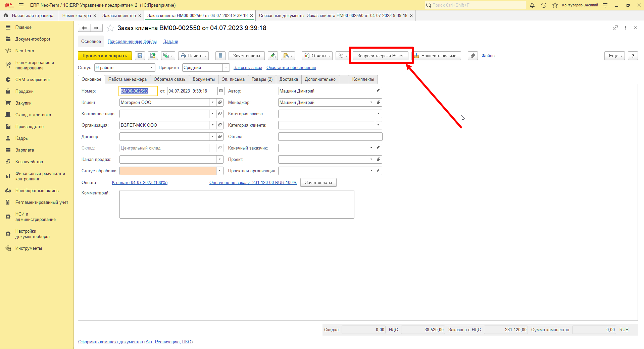Viewport: 644px width, 349px height.
Task: Click Провести и закрыть button
Action: pyautogui.click(x=105, y=56)
